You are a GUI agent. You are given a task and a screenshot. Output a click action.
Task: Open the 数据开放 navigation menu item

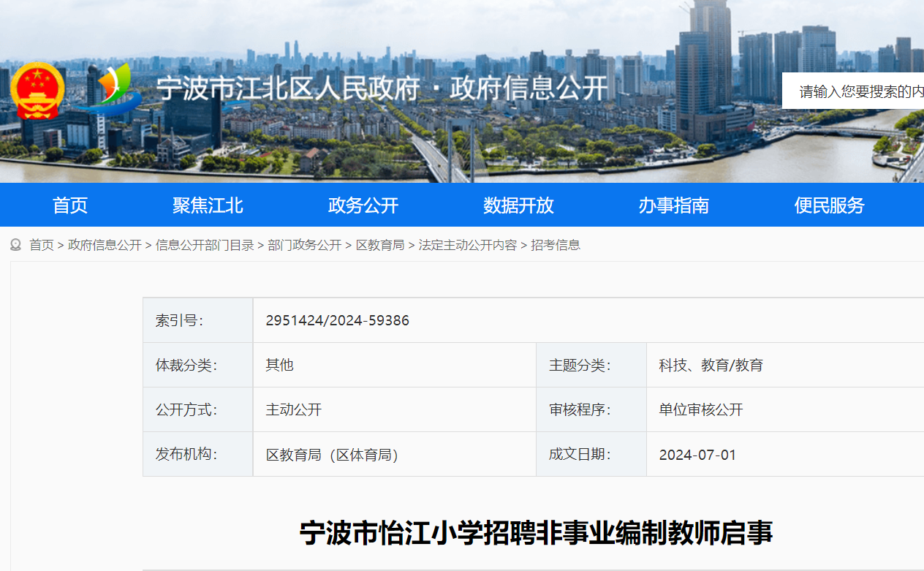point(518,205)
